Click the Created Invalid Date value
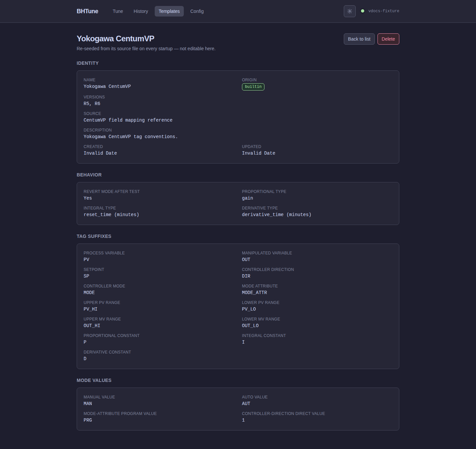476x449 pixels. (100, 153)
